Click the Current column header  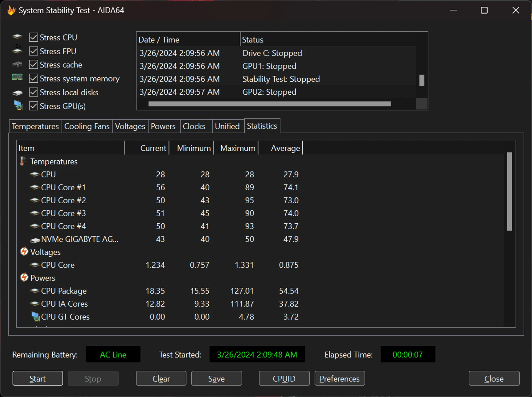147,148
